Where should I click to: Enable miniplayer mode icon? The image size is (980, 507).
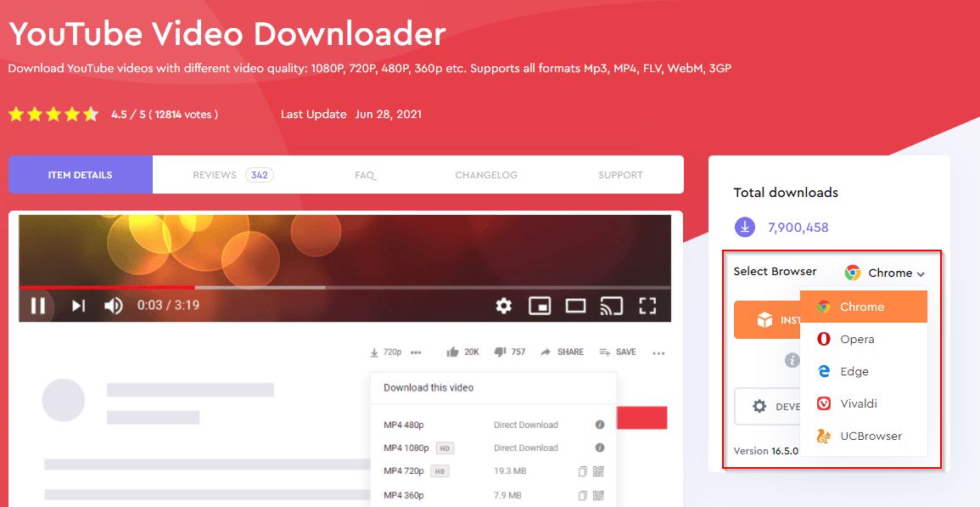coord(540,306)
